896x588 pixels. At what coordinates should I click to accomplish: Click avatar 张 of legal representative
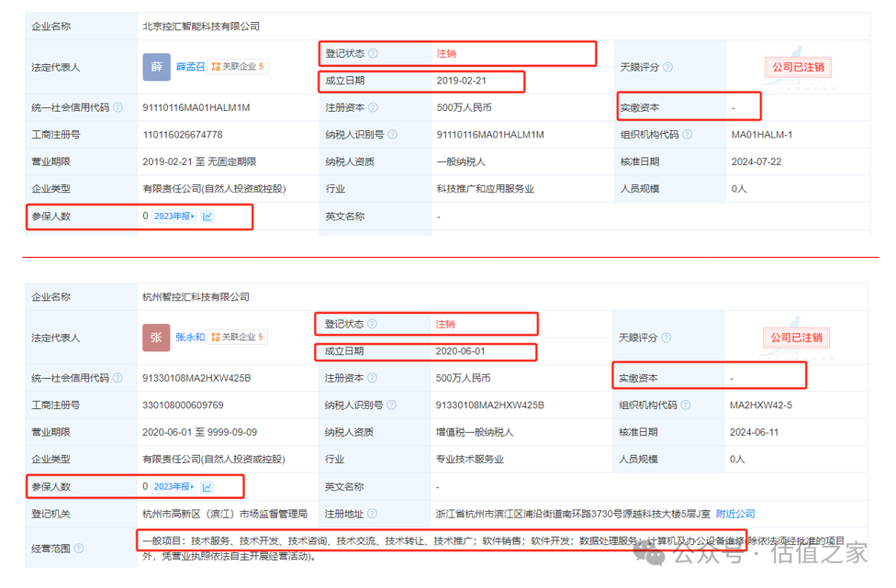[x=156, y=338]
